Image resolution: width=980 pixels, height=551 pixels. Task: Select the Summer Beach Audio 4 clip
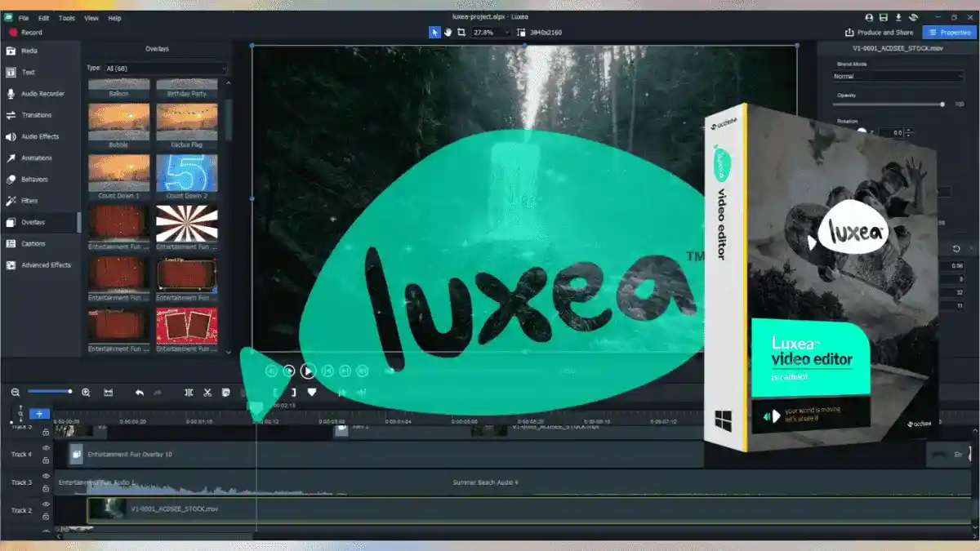[x=485, y=482]
